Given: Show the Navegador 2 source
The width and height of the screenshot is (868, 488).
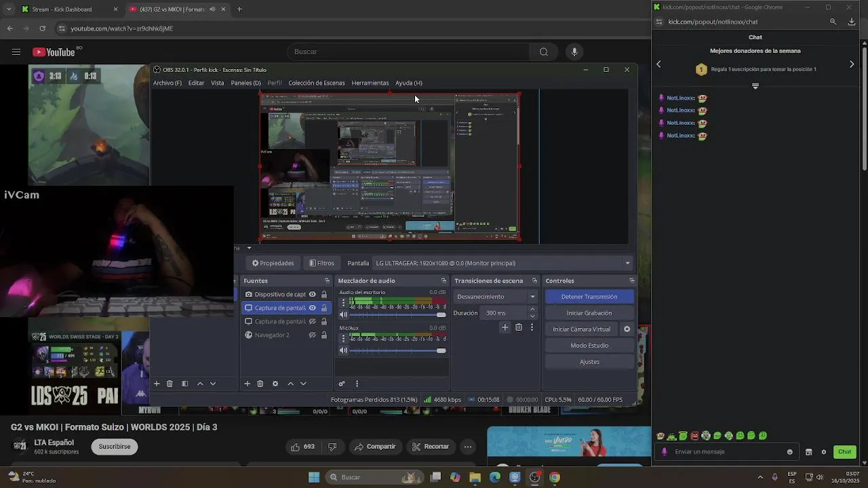Looking at the screenshot, I should coord(313,335).
